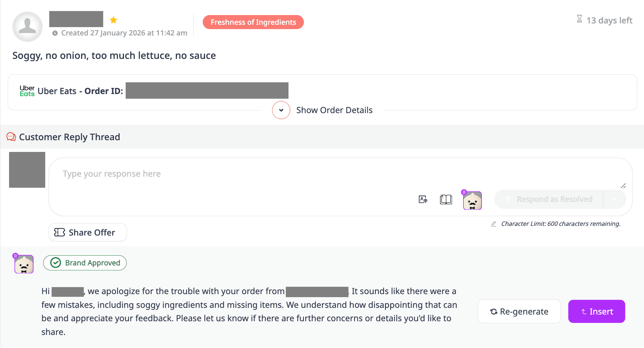Toggle the star rating next to reviewer name
This screenshot has width=644, height=348.
tap(114, 20)
